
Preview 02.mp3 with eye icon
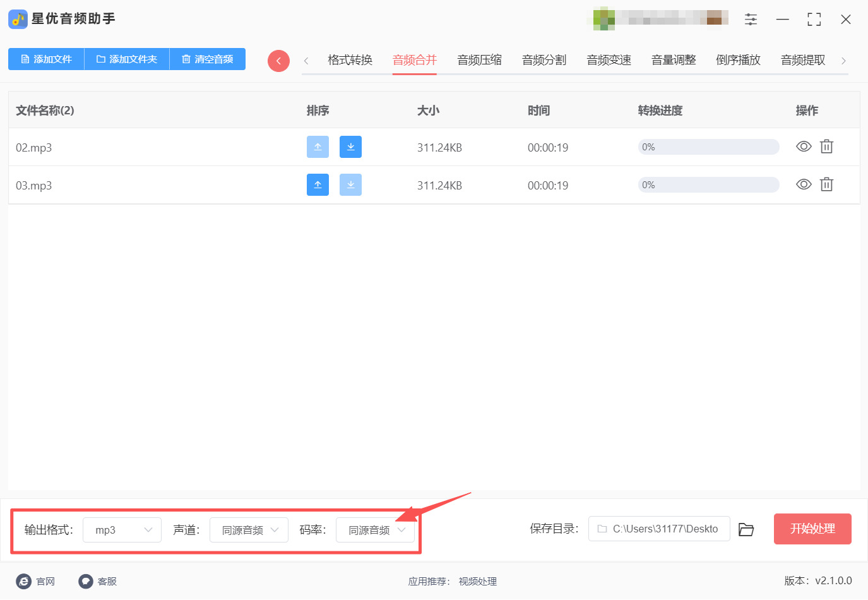[804, 147]
